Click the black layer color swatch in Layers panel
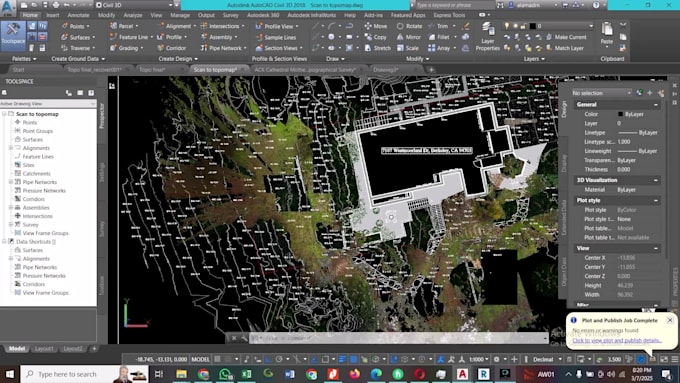The width and height of the screenshot is (680, 383). click(533, 26)
